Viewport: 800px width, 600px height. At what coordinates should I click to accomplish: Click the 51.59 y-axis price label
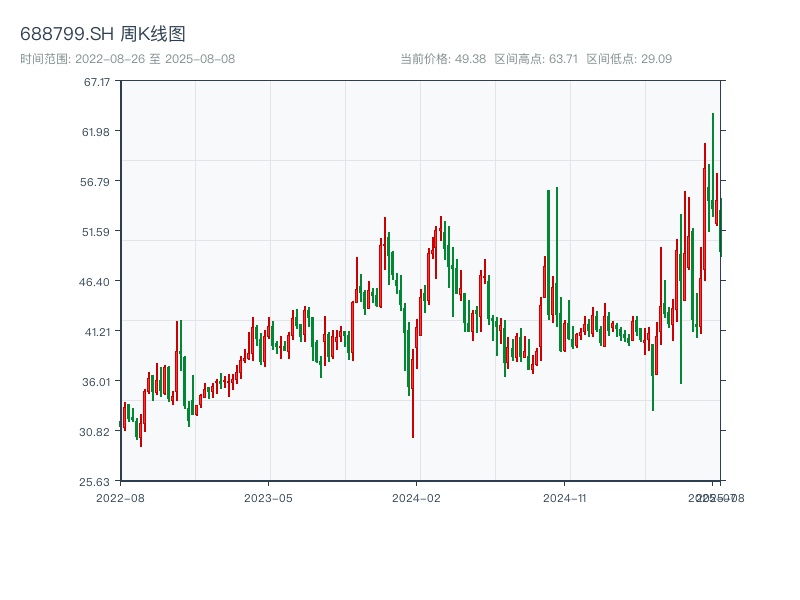[97, 232]
